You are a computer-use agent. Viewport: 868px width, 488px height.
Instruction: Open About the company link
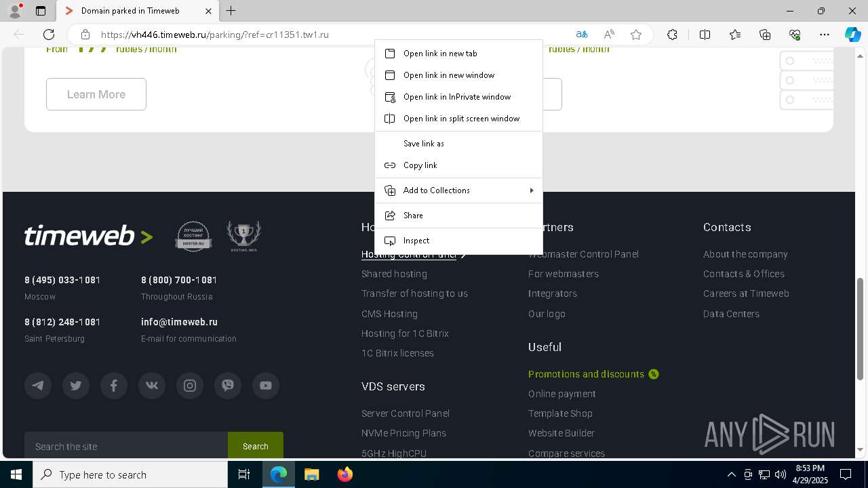745,254
